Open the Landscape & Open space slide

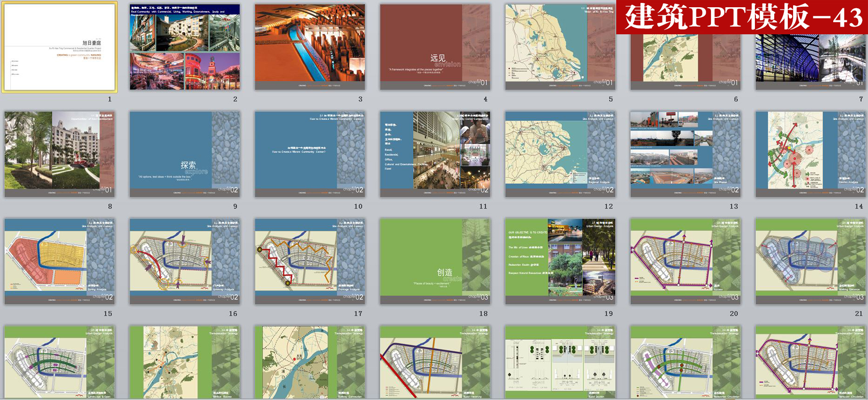tap(59, 362)
